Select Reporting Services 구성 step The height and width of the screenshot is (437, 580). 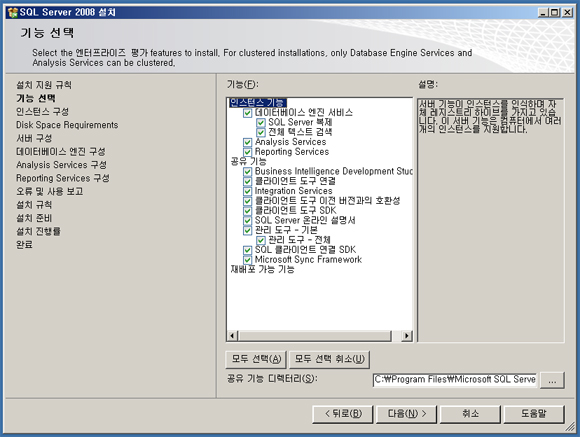pyautogui.click(x=63, y=178)
